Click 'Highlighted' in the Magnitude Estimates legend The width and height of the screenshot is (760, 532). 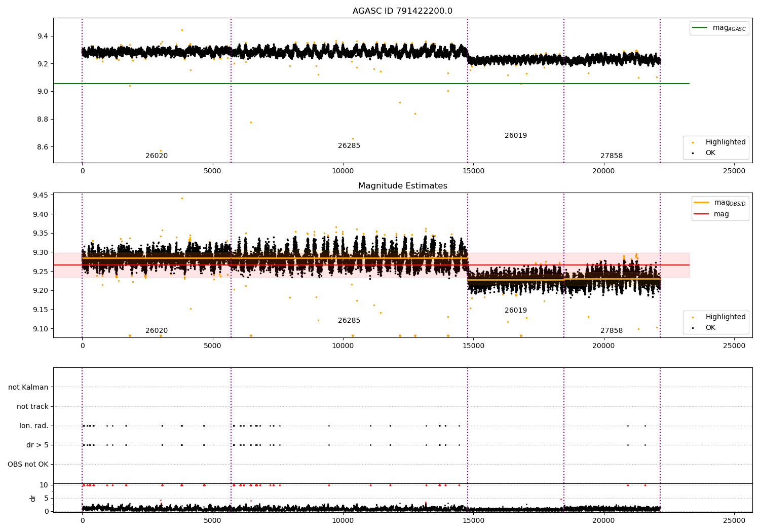726,317
